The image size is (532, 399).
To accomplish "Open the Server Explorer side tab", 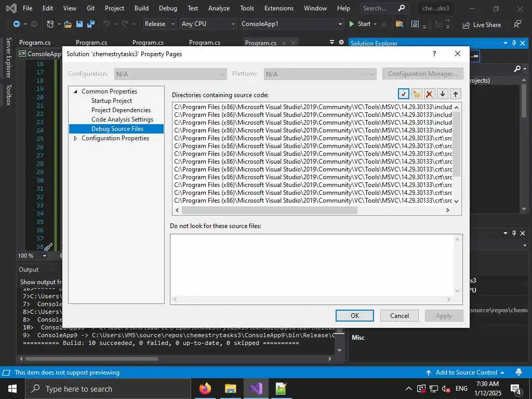I will point(8,58).
